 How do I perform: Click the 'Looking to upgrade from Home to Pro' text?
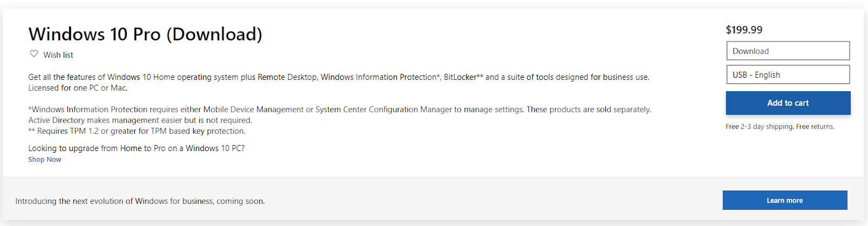point(136,148)
